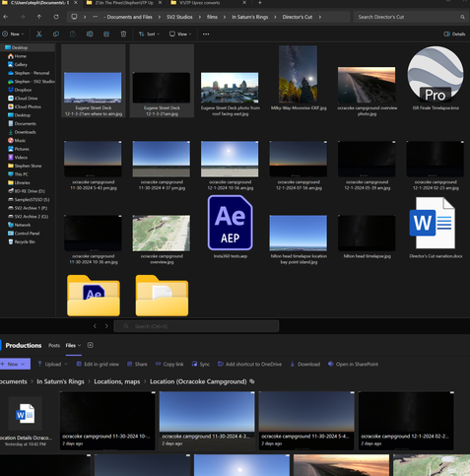Open the Insta360 tests After Effects file
This screenshot has height=476, width=470.
click(231, 227)
